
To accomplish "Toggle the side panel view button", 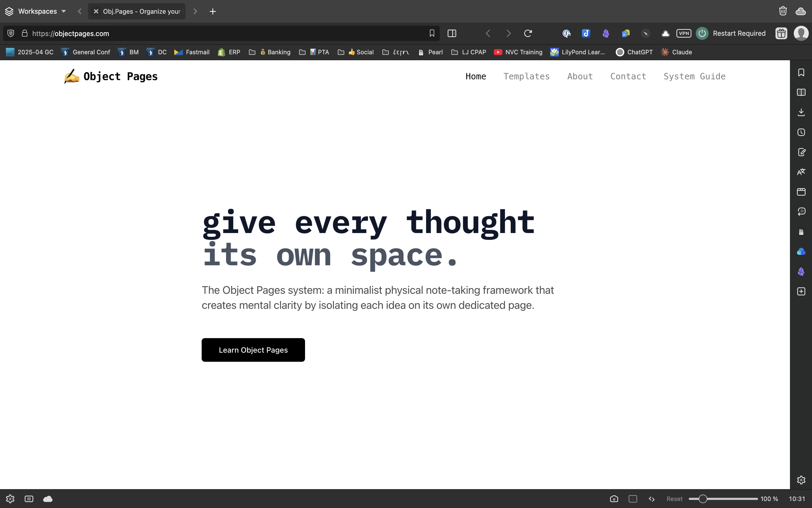I will pos(452,33).
